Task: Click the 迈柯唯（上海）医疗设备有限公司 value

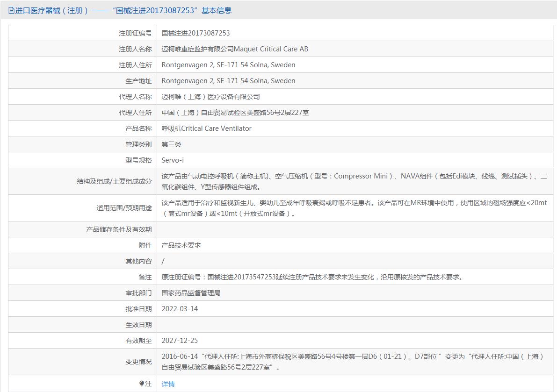Action: pyautogui.click(x=210, y=97)
